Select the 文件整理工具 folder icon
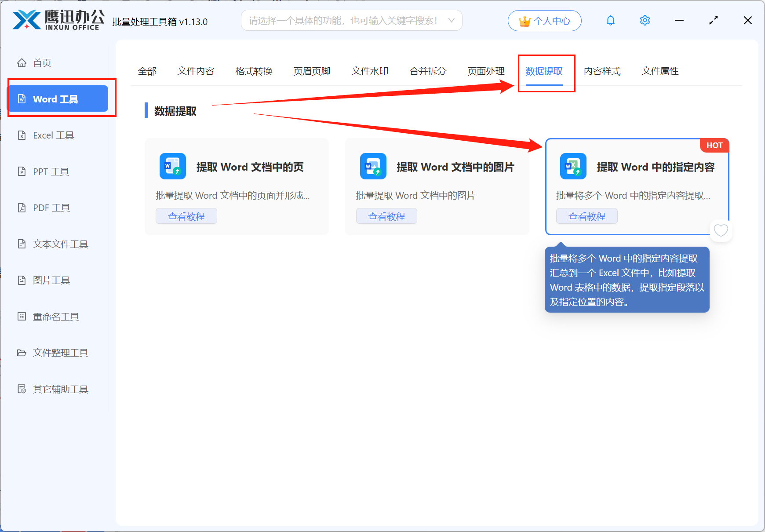Viewport: 765px width, 532px height. (x=22, y=353)
